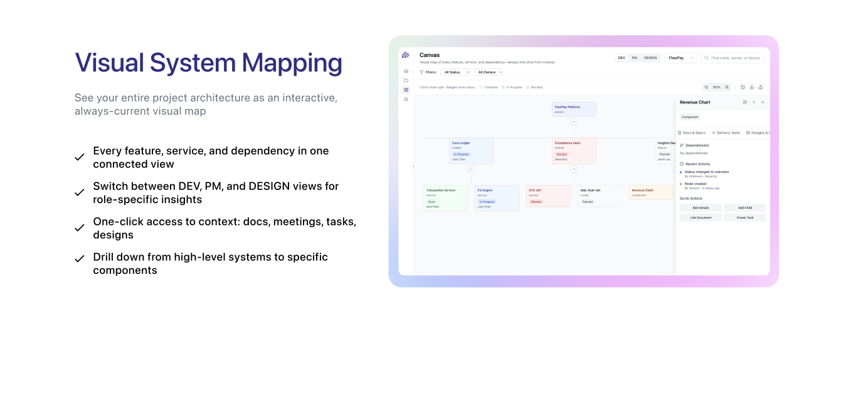Click the download icon in canvas toolbar

click(x=752, y=87)
